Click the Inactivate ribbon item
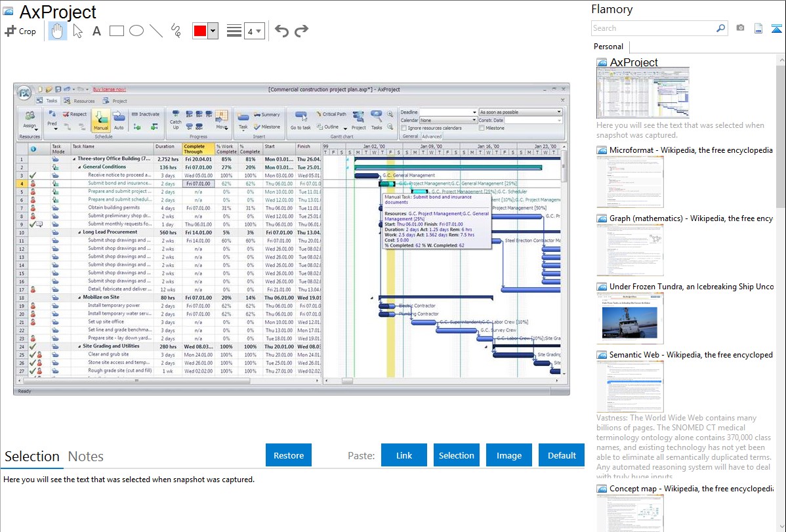This screenshot has height=532, width=786. tap(146, 114)
